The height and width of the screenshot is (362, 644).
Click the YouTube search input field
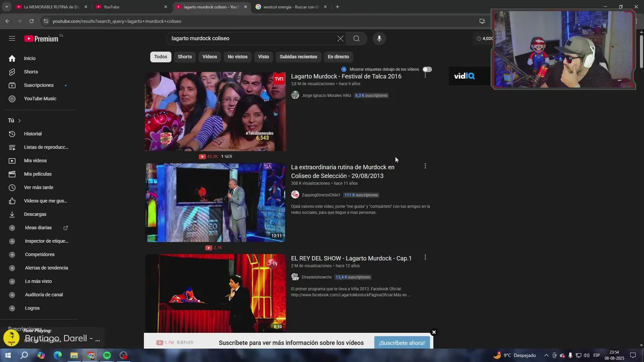point(252,38)
